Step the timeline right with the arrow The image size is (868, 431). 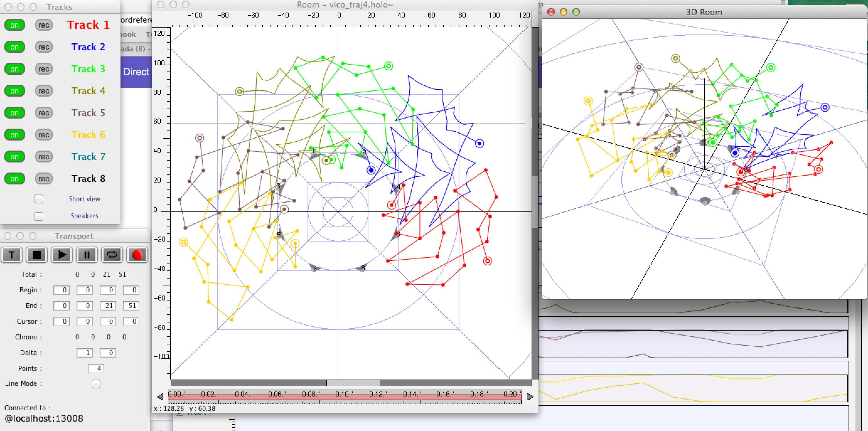[530, 397]
